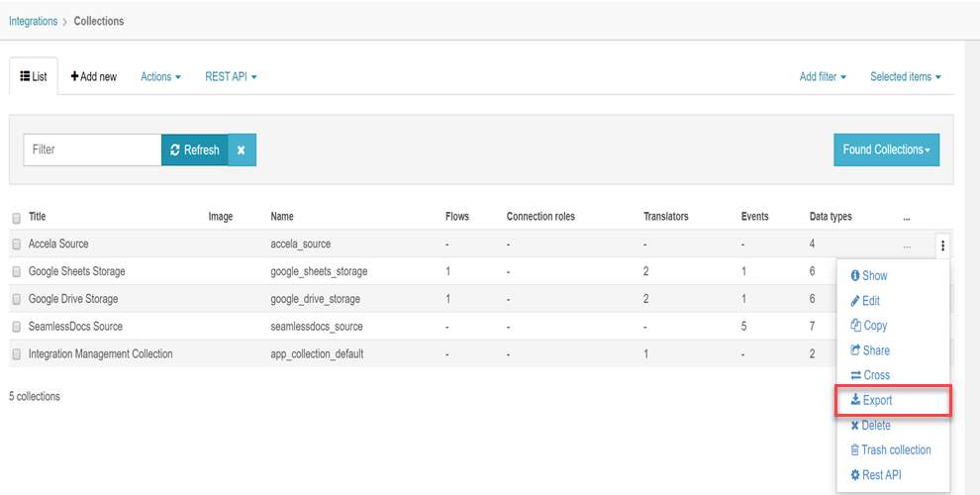Click into the Filter input field

pyautogui.click(x=92, y=150)
